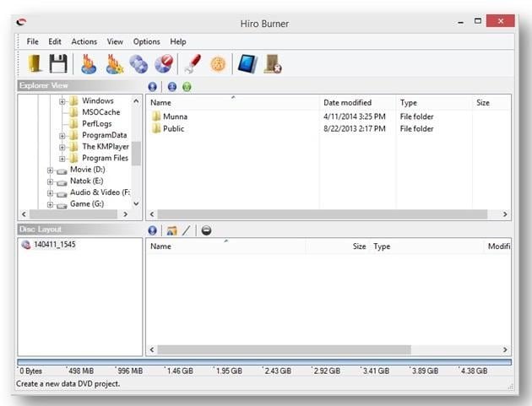
Task: Expand the Game (G:) drive
Action: click(x=50, y=205)
